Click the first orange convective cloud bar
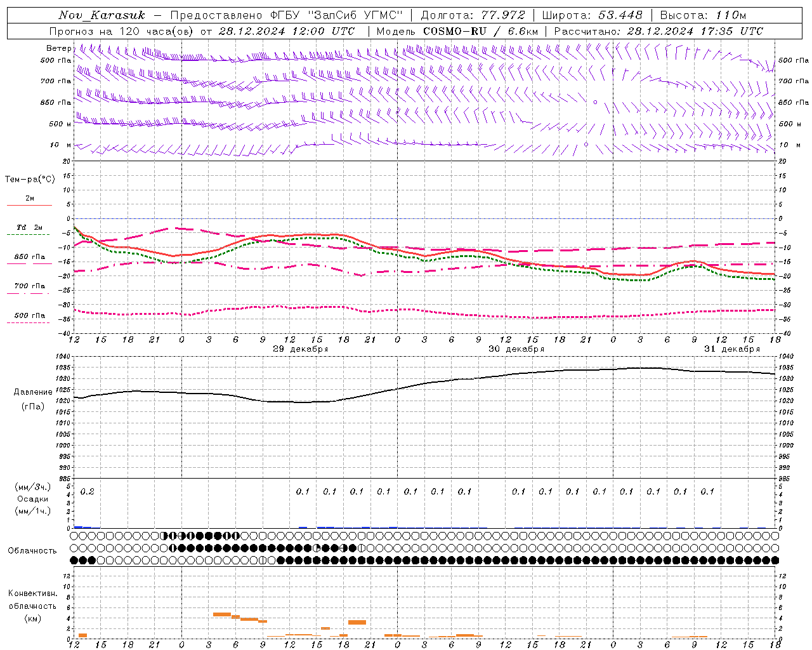Viewport: 812px width, 650px height. click(82, 635)
